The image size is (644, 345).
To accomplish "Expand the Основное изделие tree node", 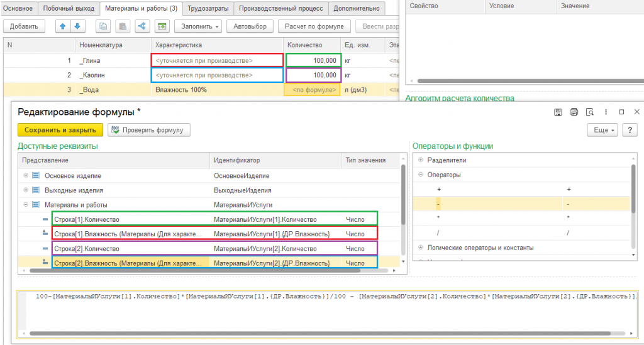I will coord(26,175).
